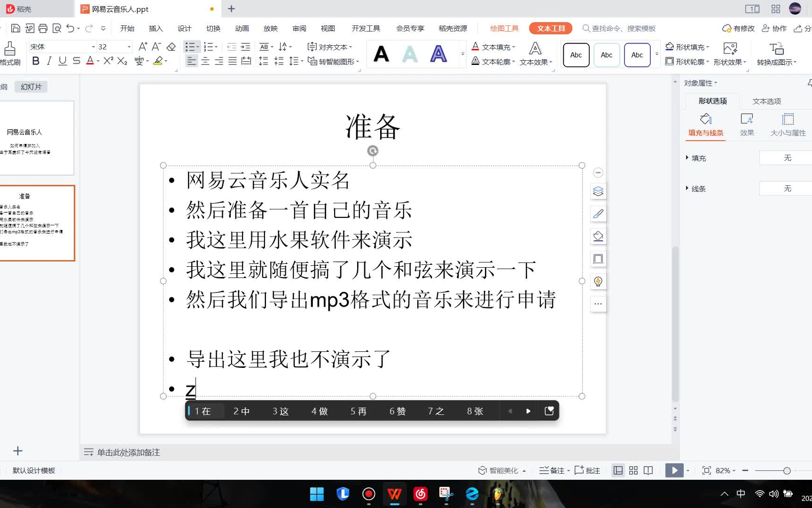Increase indent level

point(245,47)
